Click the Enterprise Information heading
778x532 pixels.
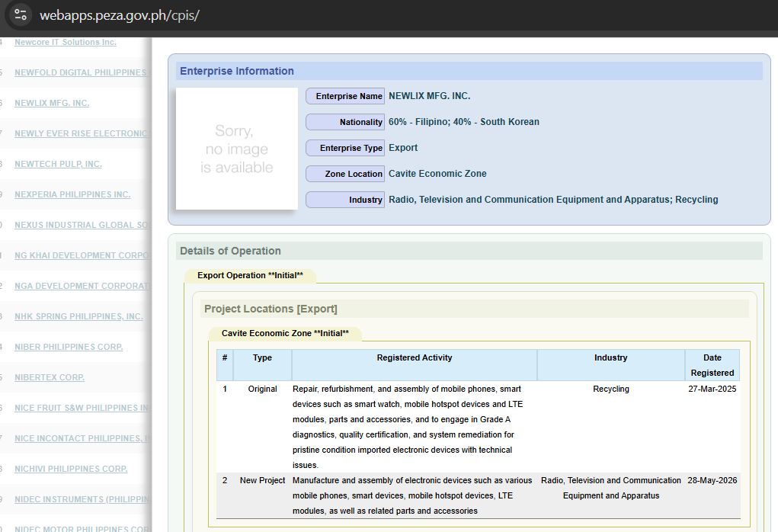tap(237, 71)
